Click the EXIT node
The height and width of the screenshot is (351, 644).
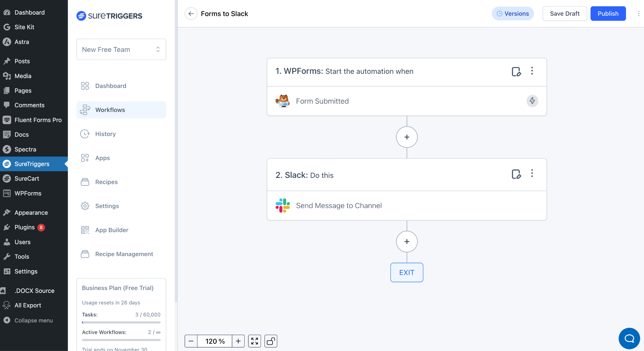point(407,272)
